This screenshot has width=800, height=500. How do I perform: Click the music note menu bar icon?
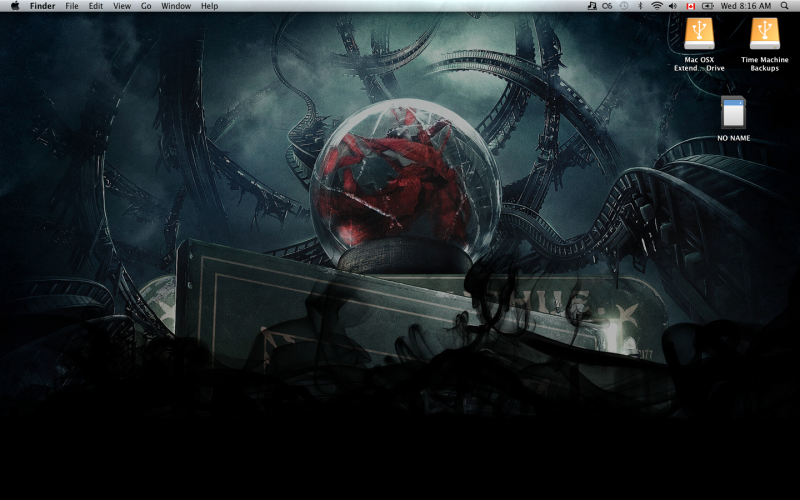591,6
